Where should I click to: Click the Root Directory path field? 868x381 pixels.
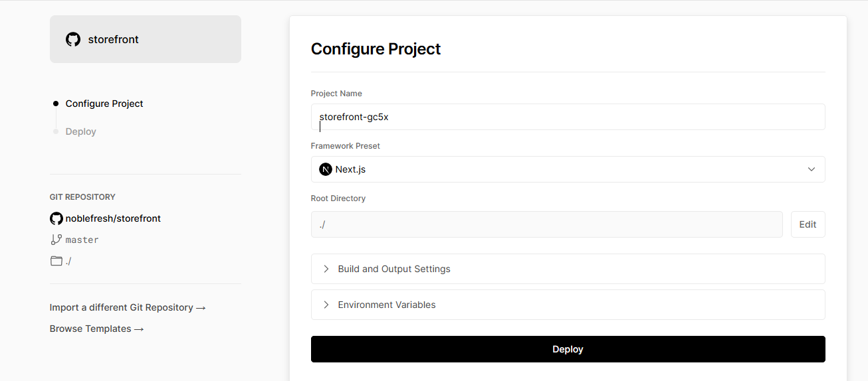547,224
